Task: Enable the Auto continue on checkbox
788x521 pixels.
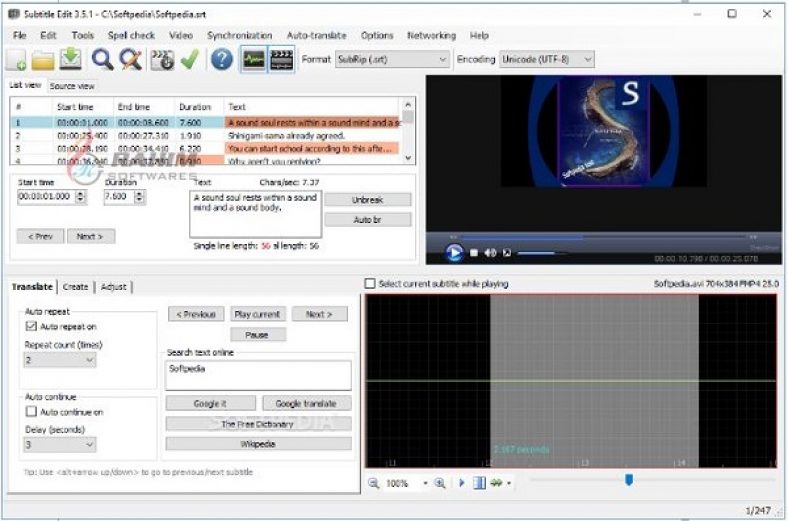Action: [x=32, y=412]
